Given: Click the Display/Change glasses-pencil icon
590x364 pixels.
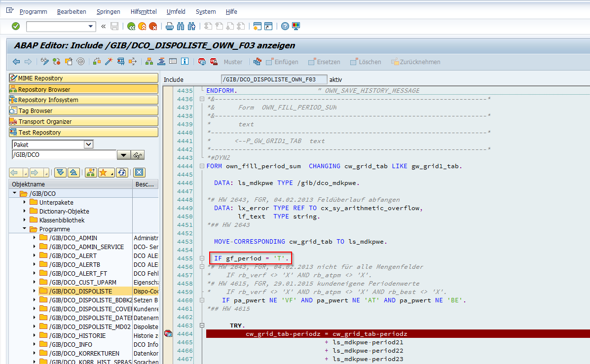Looking at the screenshot, I should click(x=45, y=62).
